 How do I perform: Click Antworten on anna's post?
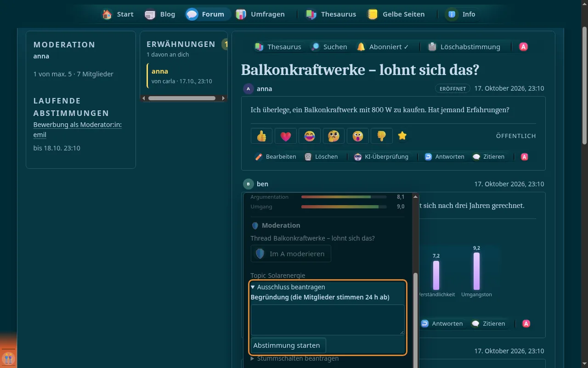point(444,157)
